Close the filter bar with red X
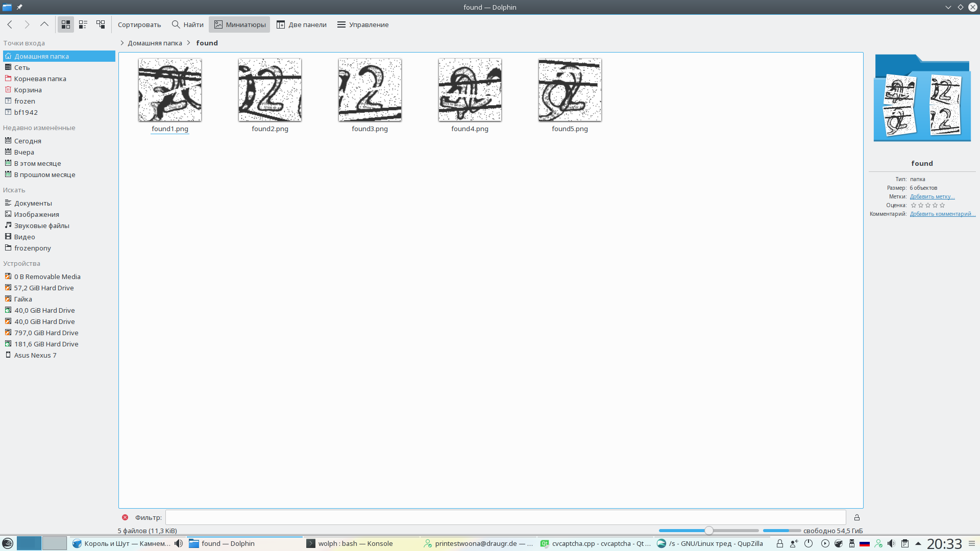 [x=125, y=517]
